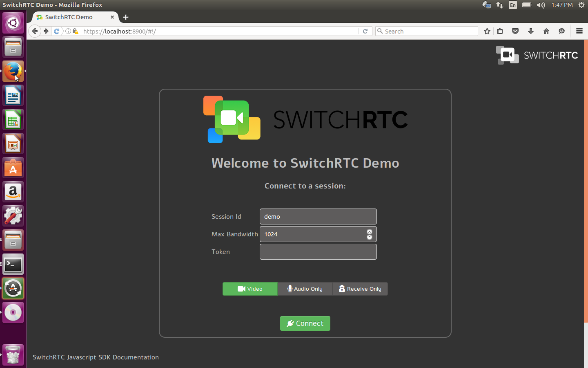This screenshot has width=588, height=368.
Task: Open the Terminal from the launcher
Action: [13, 265]
